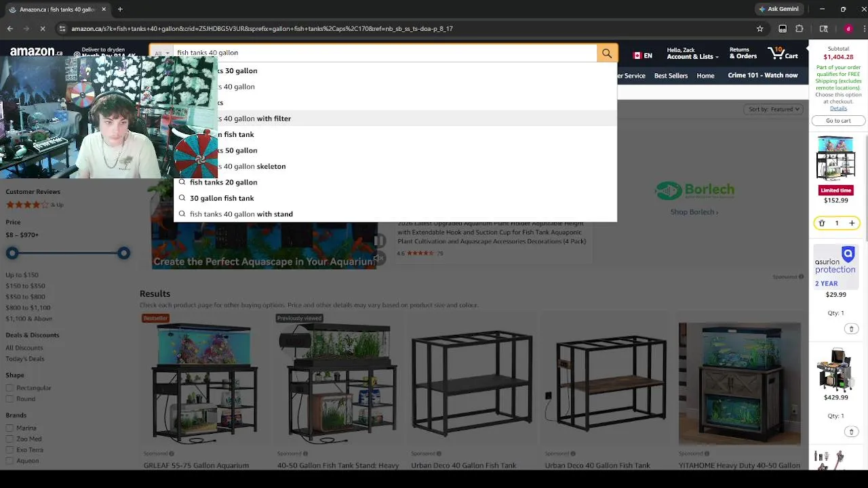Viewport: 868px width, 488px height.
Task: Check the Round shape filter
Action: click(x=9, y=399)
